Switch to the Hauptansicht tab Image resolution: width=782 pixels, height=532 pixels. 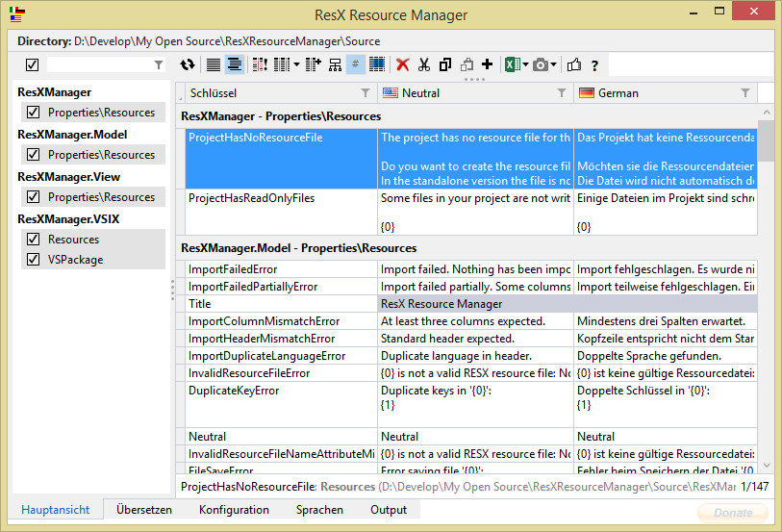(x=56, y=510)
